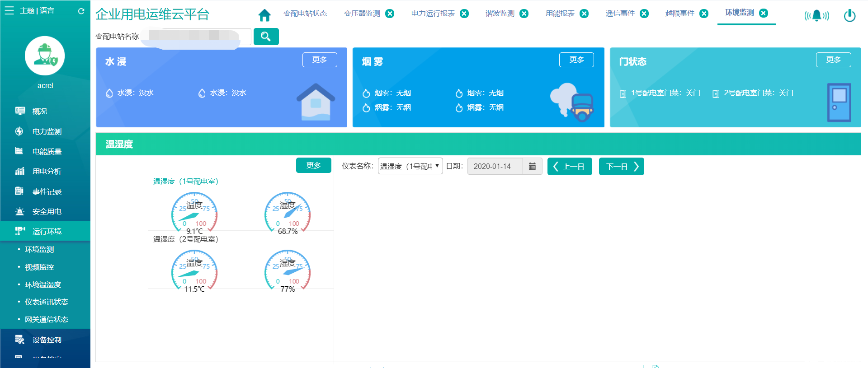This screenshot has height=368, width=868.
Task: Open the hamburger menu icon
Action: point(9,10)
